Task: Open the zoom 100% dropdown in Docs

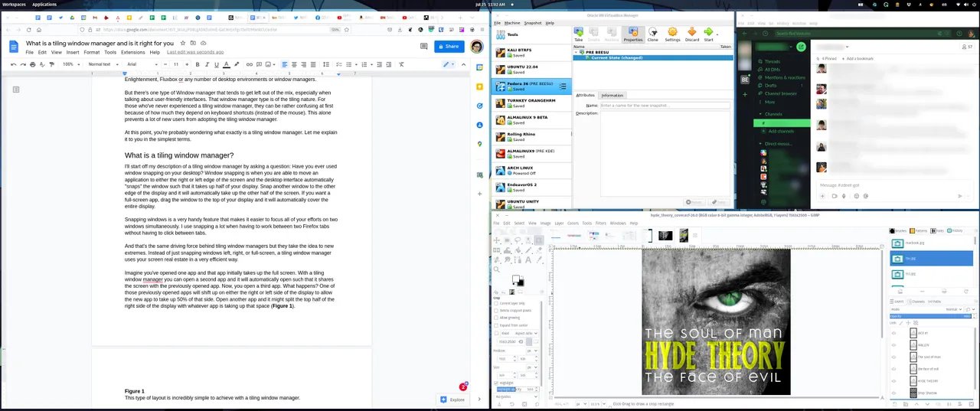Action: 71,64
